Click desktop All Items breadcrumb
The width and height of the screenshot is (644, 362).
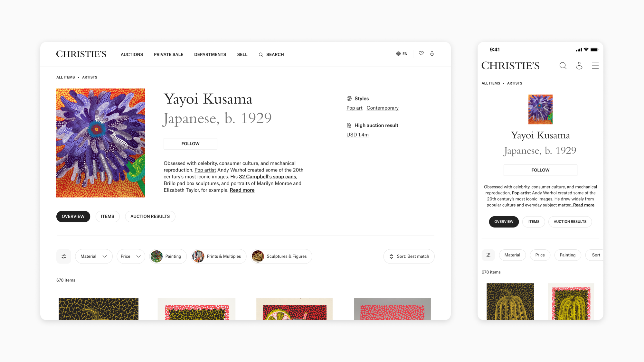click(x=65, y=78)
